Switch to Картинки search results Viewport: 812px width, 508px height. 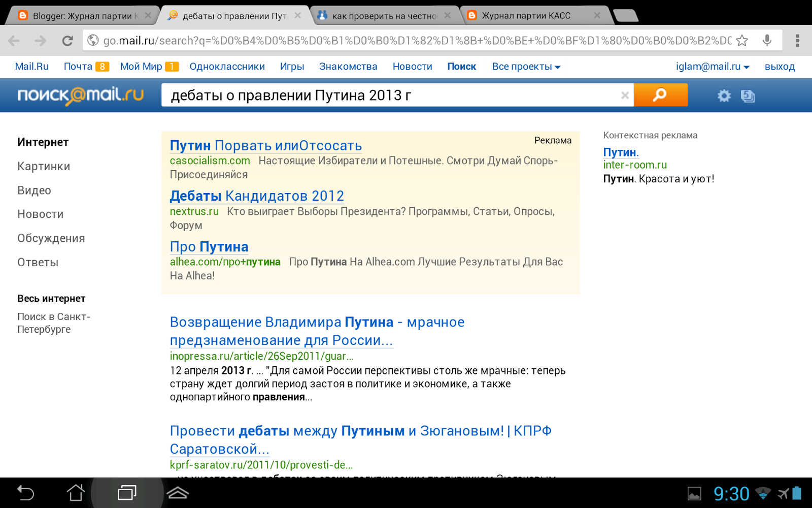pos(44,166)
